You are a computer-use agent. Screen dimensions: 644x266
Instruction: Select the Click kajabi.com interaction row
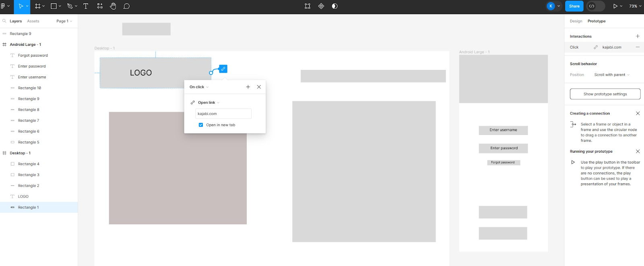(x=605, y=47)
